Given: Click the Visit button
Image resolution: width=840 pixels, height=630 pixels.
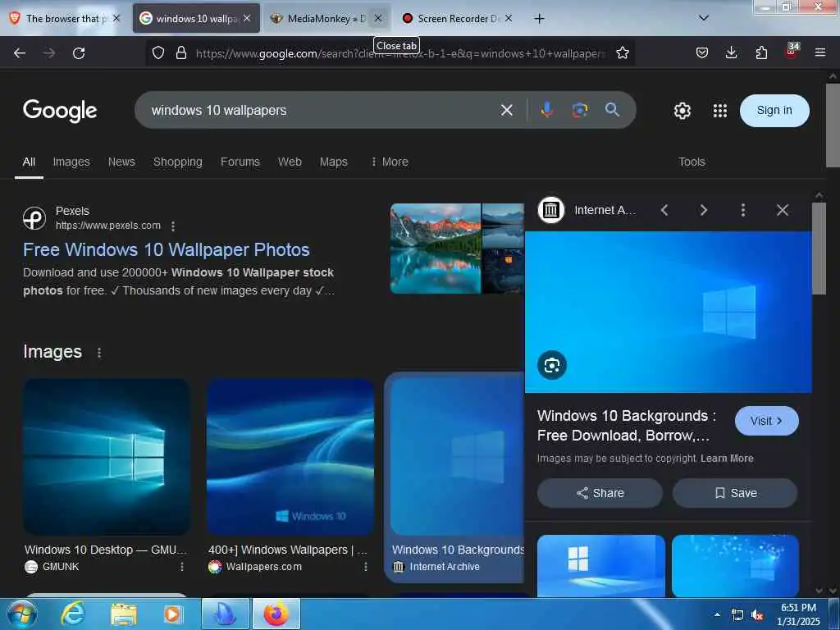Looking at the screenshot, I should tap(767, 421).
